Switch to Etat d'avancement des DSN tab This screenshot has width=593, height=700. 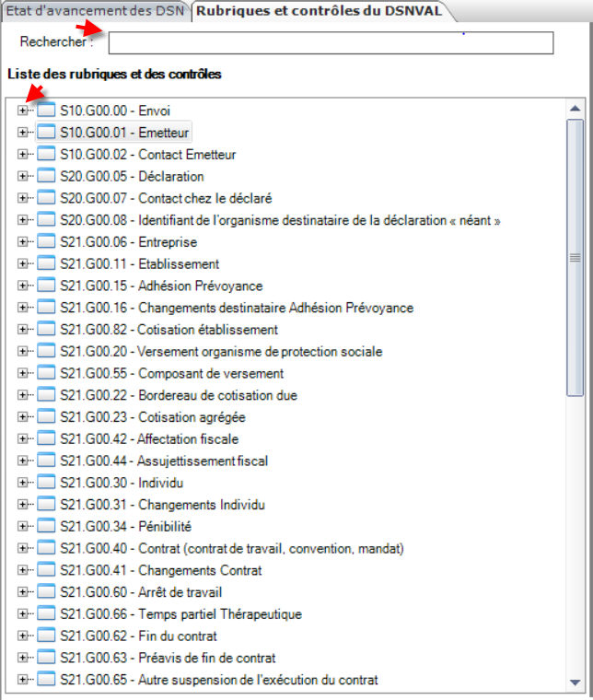[95, 11]
